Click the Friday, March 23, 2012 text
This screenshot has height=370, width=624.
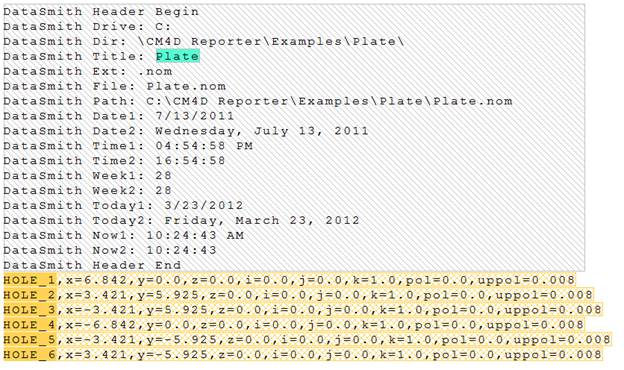(x=262, y=221)
